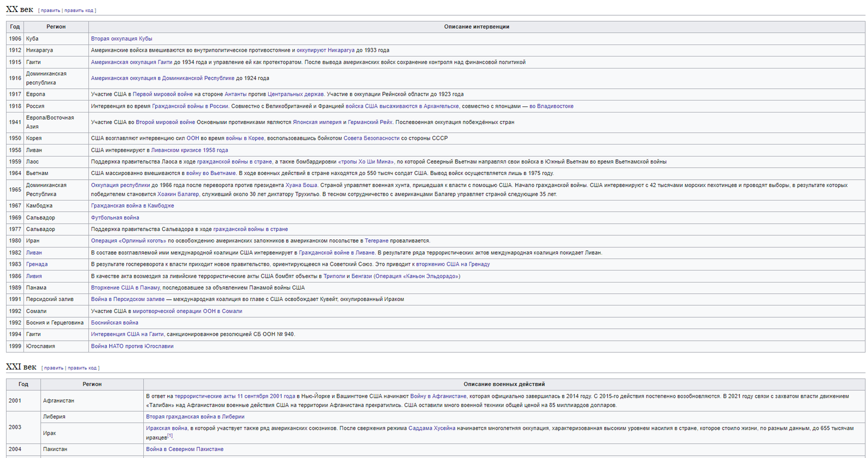Open 'Американская оккупация Гаити' link
868x458 pixels.
(x=131, y=62)
